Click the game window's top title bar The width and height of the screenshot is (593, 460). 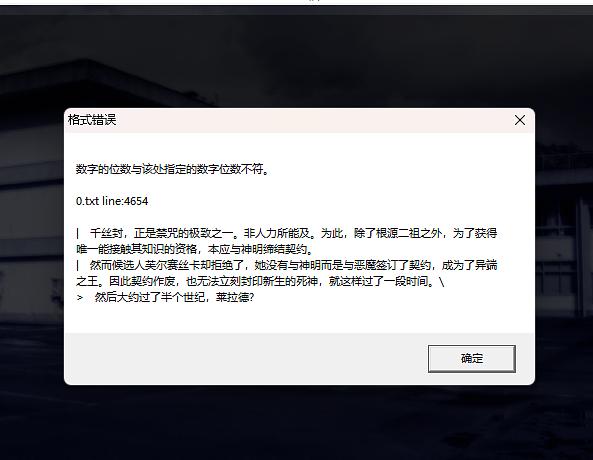click(x=296, y=10)
